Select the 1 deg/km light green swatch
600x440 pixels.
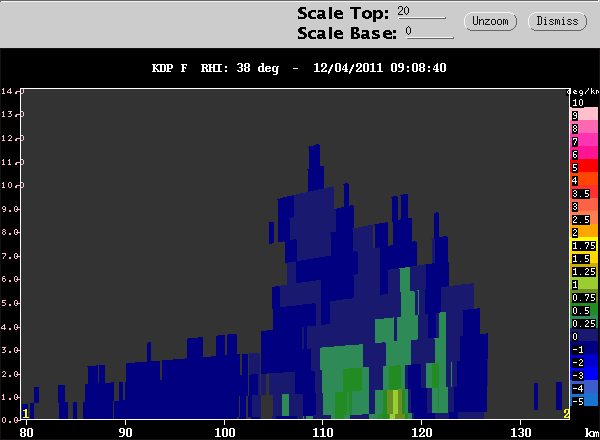tap(584, 284)
